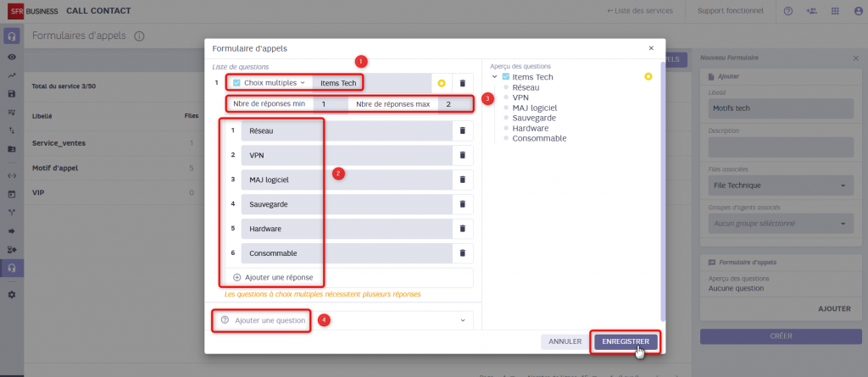Open the File Technique dropdown
The image size is (868, 377).
point(779,186)
